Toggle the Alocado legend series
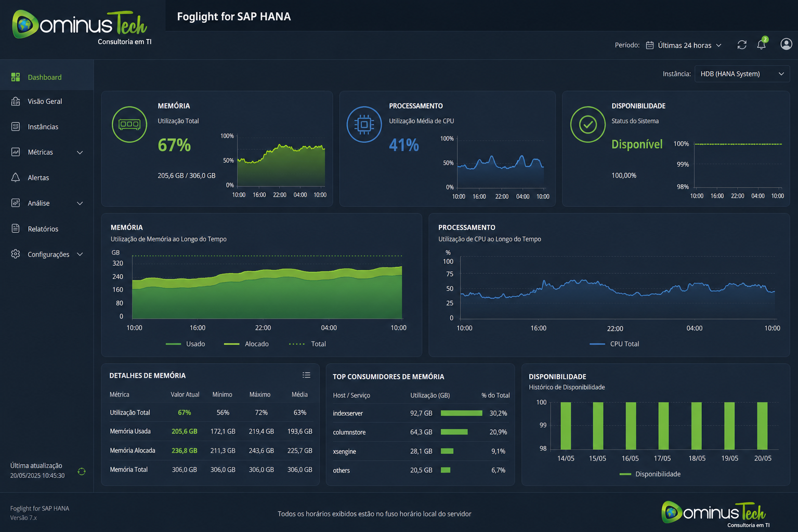Viewport: 798px width, 532px height. (x=246, y=344)
